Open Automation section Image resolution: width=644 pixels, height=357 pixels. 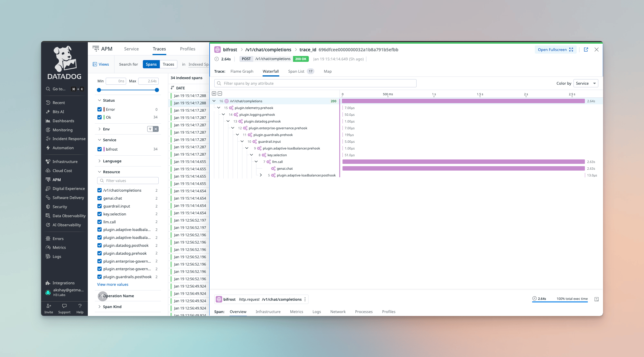(63, 148)
